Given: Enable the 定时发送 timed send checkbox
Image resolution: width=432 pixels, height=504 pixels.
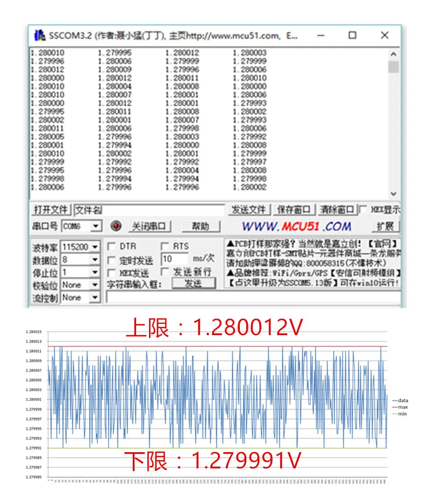Looking at the screenshot, I should pyautogui.click(x=111, y=260).
